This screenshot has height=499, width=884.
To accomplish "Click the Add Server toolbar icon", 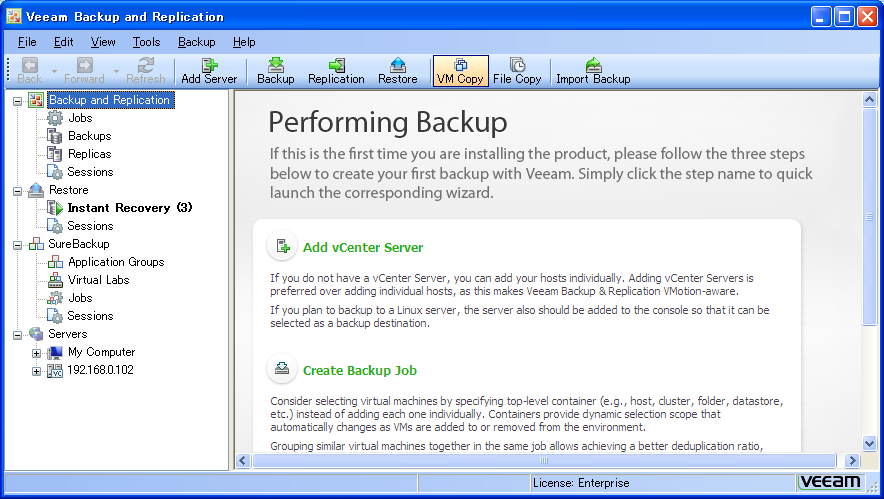I will point(209,71).
